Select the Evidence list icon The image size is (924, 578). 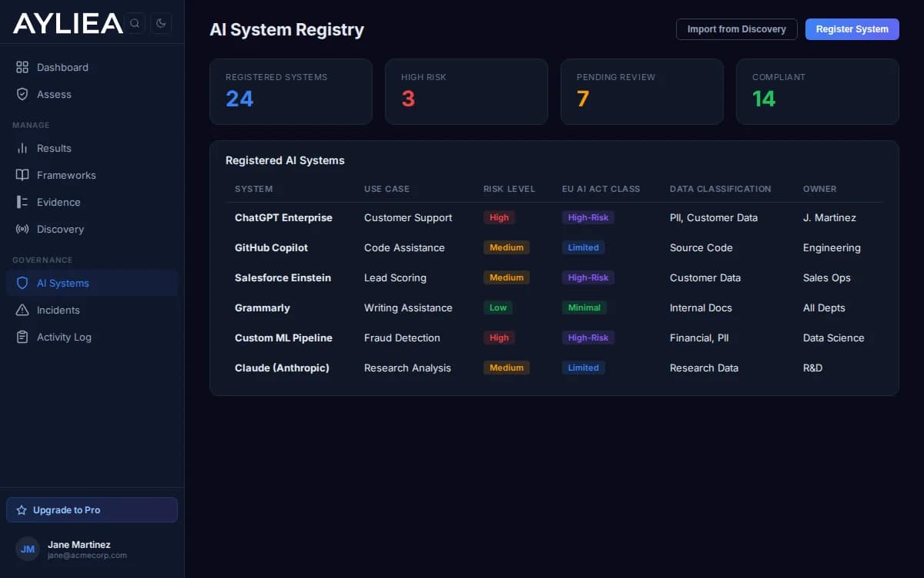(22, 202)
